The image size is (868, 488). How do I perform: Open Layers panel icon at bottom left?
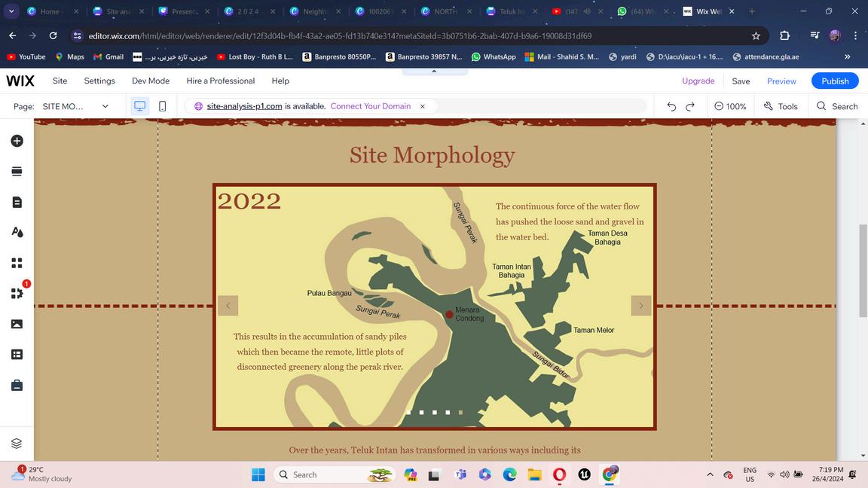point(17,443)
